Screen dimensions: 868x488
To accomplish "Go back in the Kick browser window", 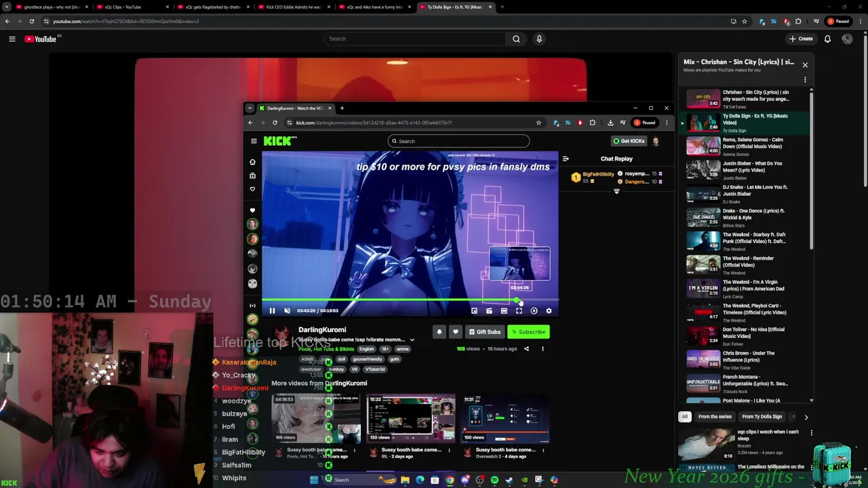I will 250,123.
